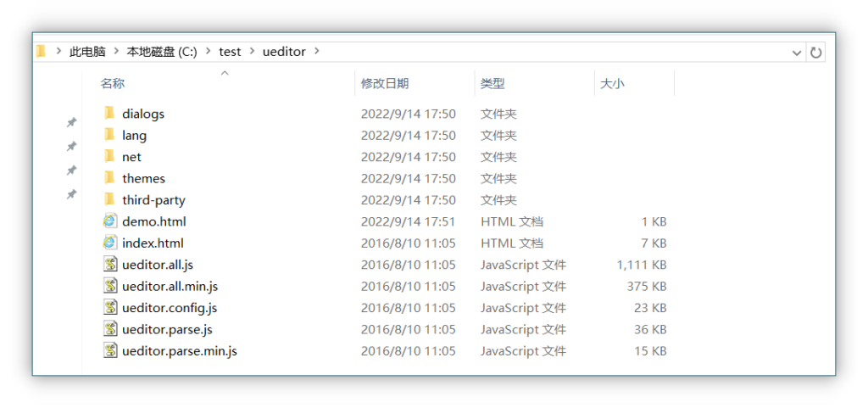Click the ueditor.config.js file icon
Viewport: 868px width, 408px height.
pyautogui.click(x=111, y=308)
